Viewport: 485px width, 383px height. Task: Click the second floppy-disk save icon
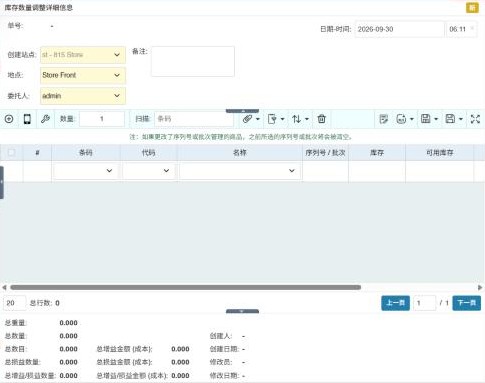click(x=450, y=119)
